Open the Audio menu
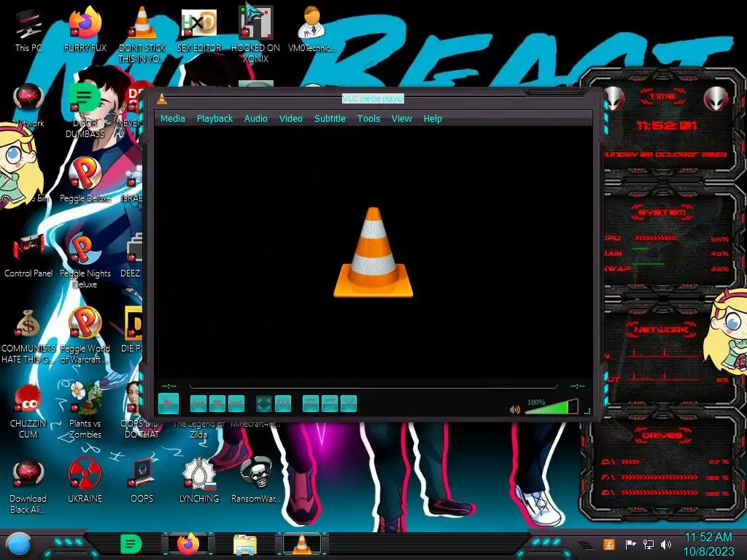747x560 pixels. click(256, 119)
